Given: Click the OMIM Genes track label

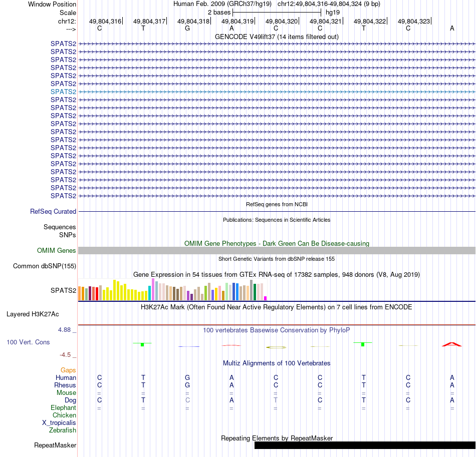Looking at the screenshot, I should point(56,250).
